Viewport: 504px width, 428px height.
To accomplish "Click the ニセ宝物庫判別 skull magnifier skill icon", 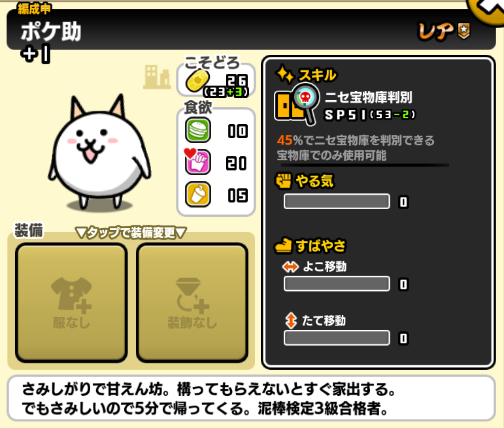I will [x=297, y=103].
